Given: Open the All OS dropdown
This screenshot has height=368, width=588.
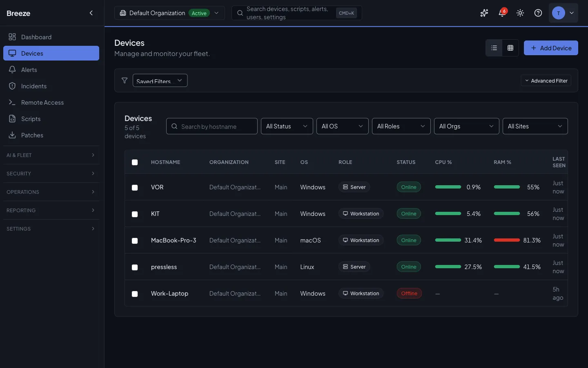Looking at the screenshot, I should tap(342, 126).
